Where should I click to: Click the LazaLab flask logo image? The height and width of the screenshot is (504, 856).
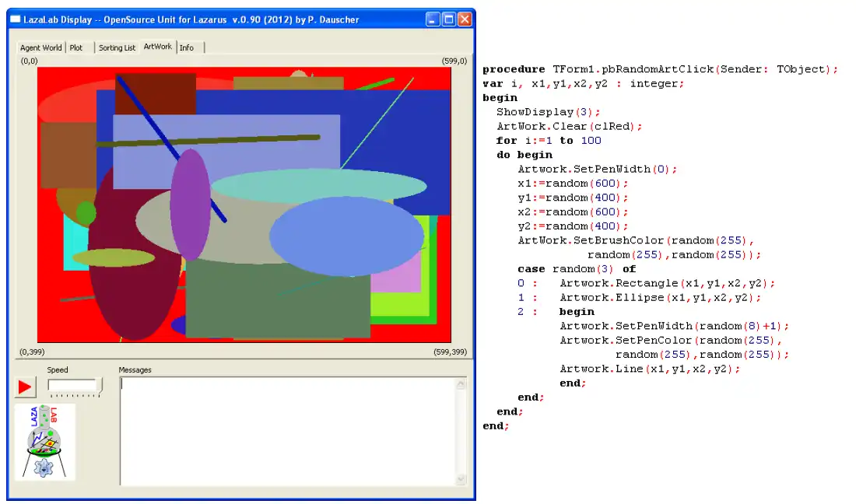click(x=44, y=442)
